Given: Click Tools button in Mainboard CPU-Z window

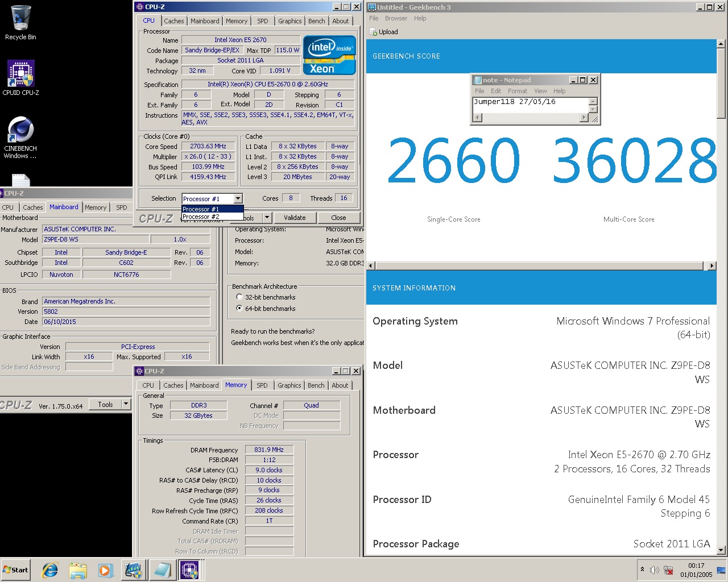Looking at the screenshot, I should 106,405.
